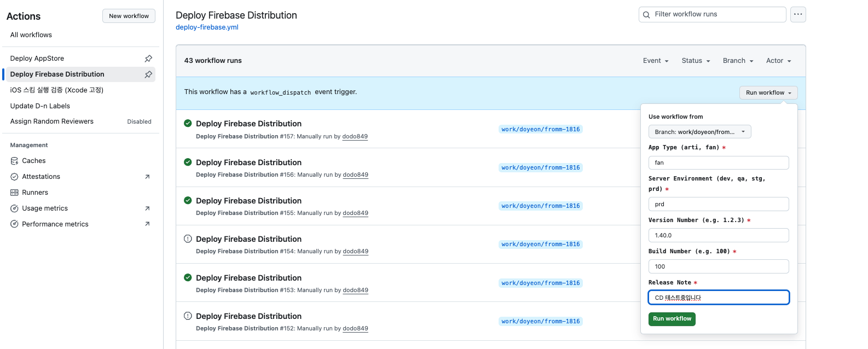
Task: Open the Event filter dropdown
Action: tap(656, 61)
